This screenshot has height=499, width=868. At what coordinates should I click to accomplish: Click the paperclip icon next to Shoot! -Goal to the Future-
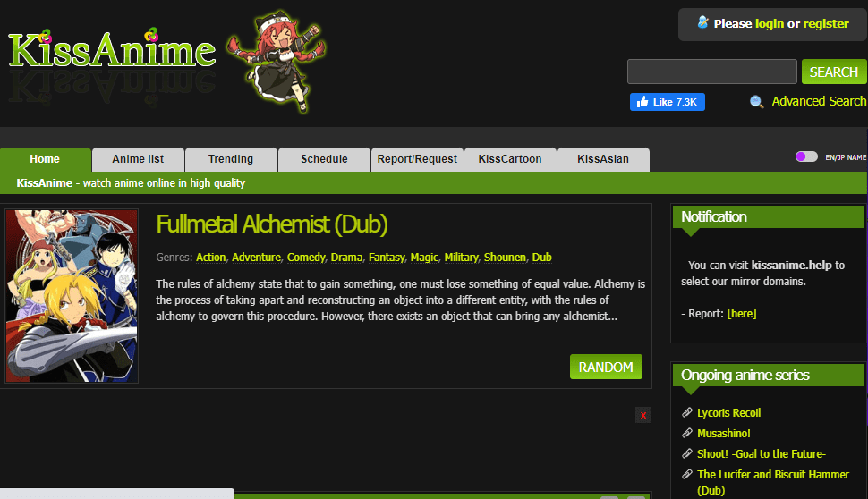[687, 453]
